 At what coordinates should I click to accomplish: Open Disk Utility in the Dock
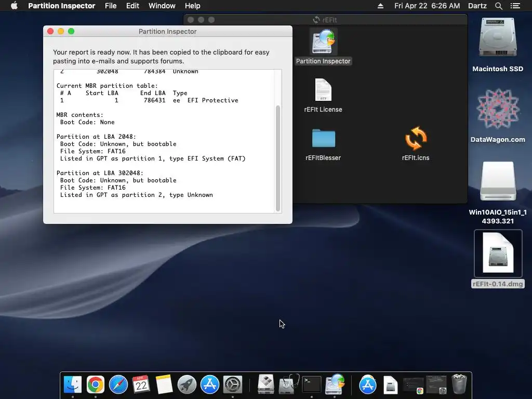pos(288,384)
